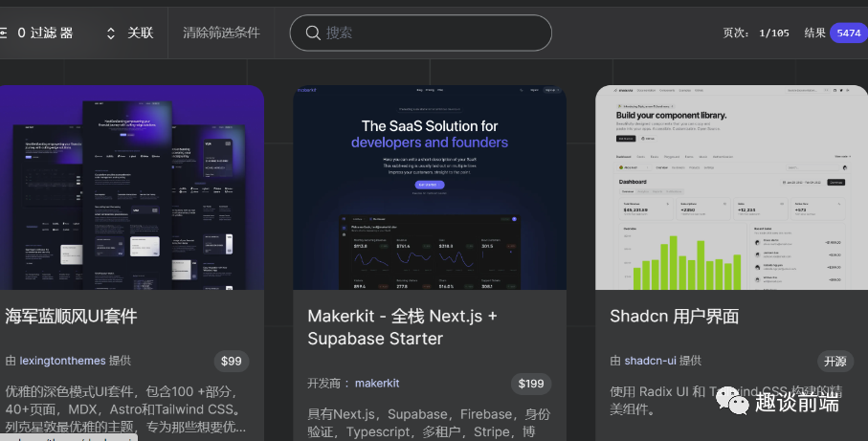Click the 优雅的深色模式UI套件 description text

coord(125,409)
